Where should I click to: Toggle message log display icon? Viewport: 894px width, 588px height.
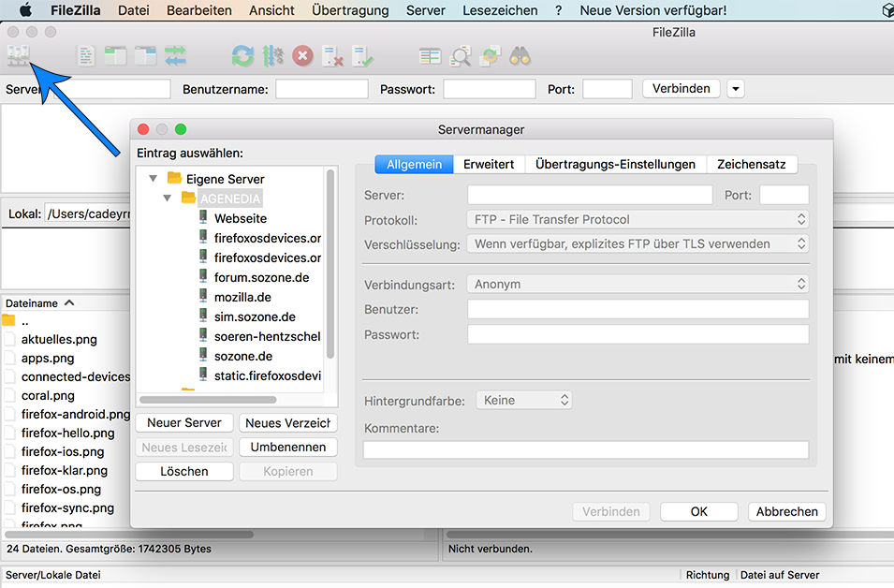(86, 56)
